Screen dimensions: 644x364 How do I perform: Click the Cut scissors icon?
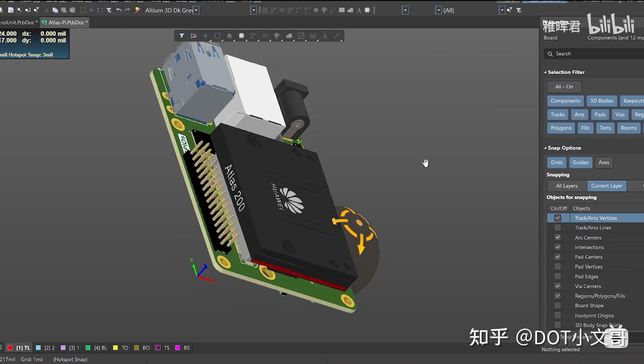(47, 10)
